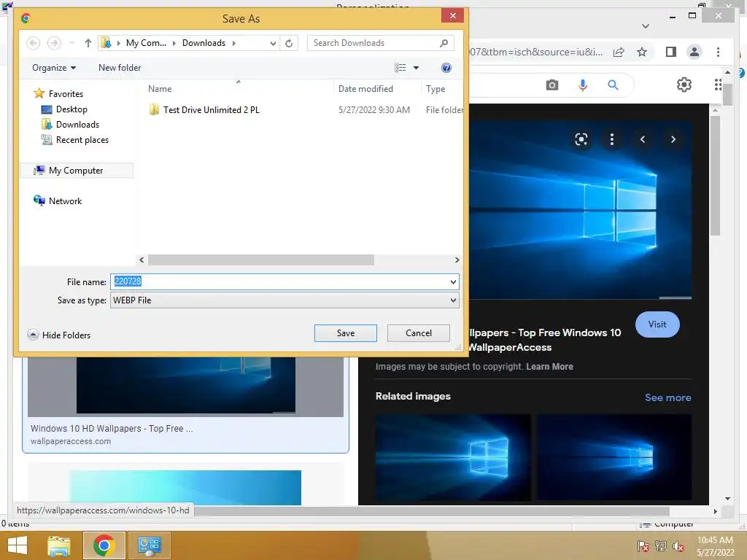Expand the arrow after Downloads breadcrumb
Image resolution: width=747 pixels, height=560 pixels.
[234, 43]
